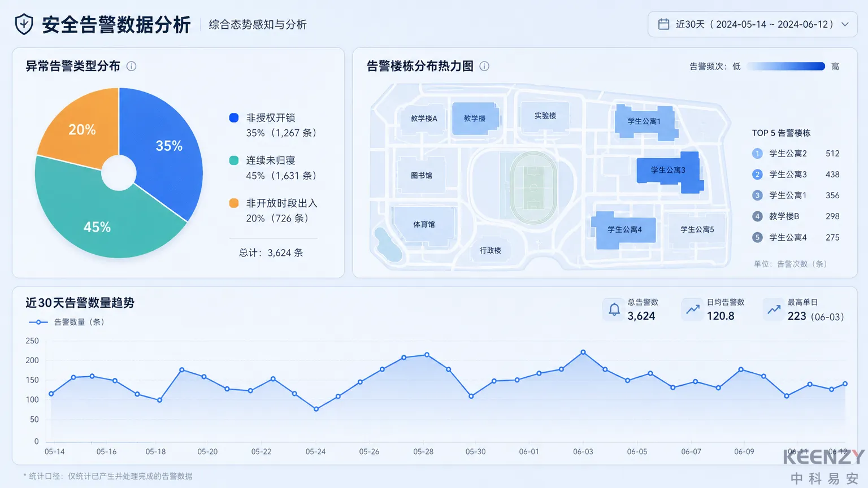Click the 告警频次 gradient scale bar
The width and height of the screenshot is (868, 488).
click(786, 67)
